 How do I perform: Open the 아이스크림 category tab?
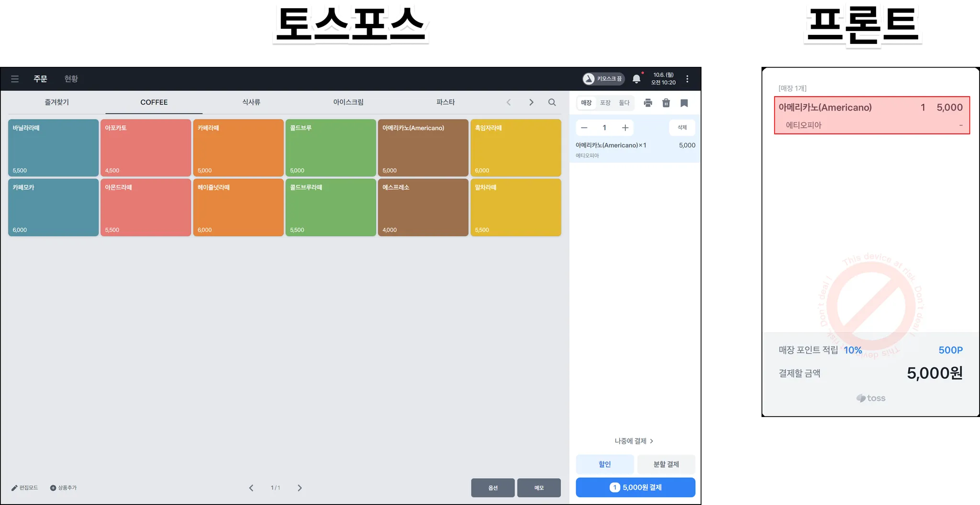[x=348, y=102]
